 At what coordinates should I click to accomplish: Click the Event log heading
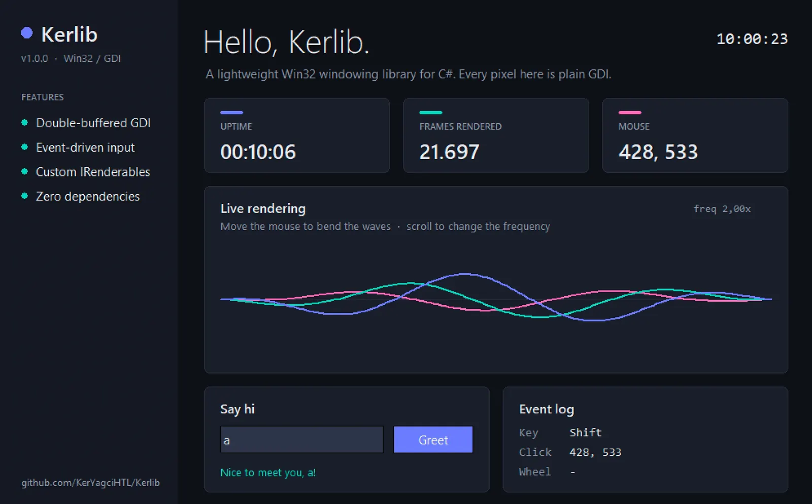pos(547,409)
